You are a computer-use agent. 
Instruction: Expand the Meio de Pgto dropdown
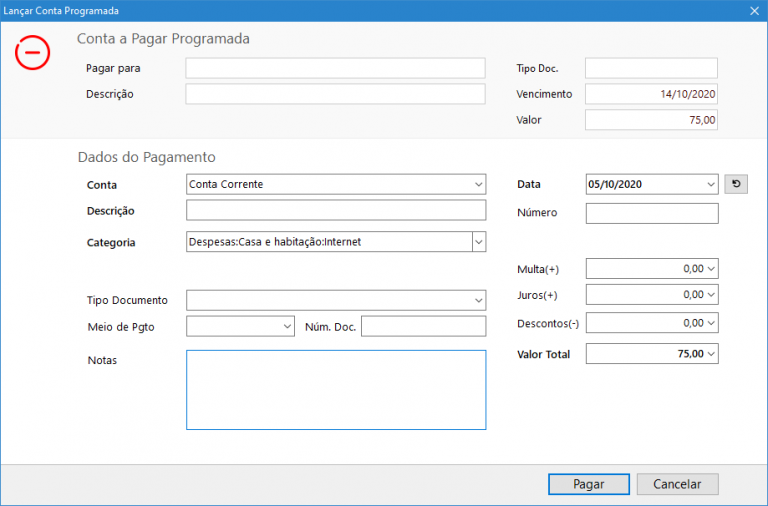(287, 326)
